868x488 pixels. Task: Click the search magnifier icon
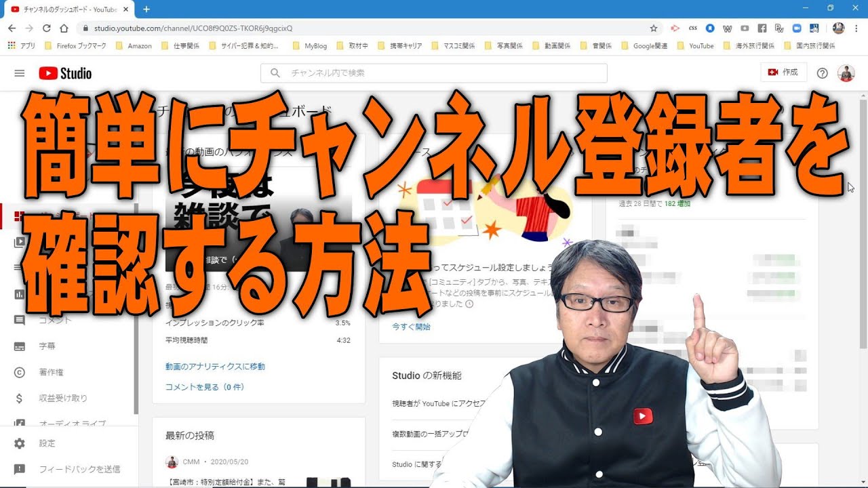[275, 73]
